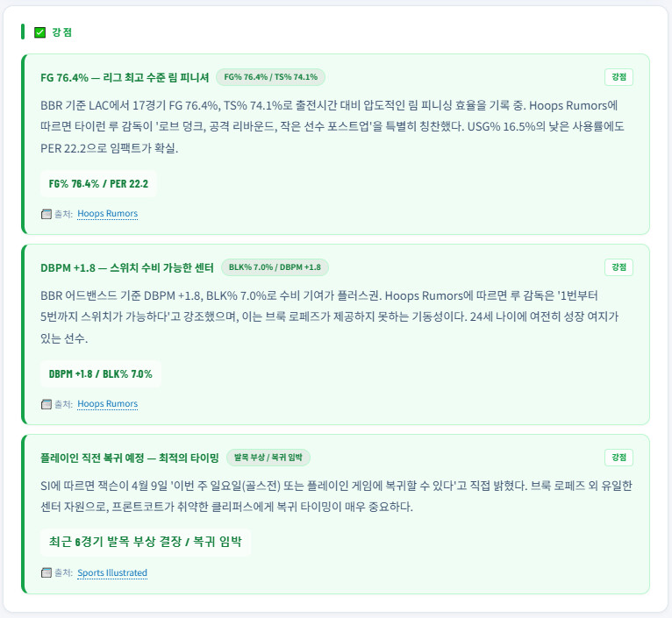The height and width of the screenshot is (618, 672).
Task: Open the Hoops Rumors link in the DBPM +1.8 card
Action: tap(108, 404)
